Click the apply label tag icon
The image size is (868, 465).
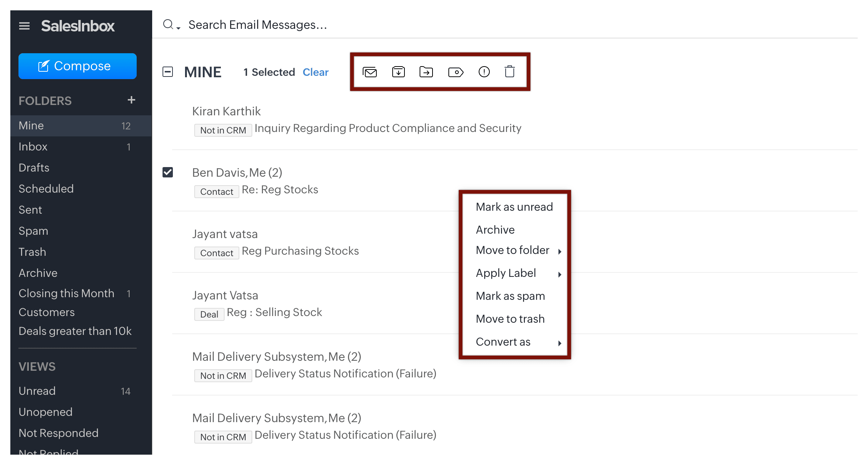[x=456, y=72]
